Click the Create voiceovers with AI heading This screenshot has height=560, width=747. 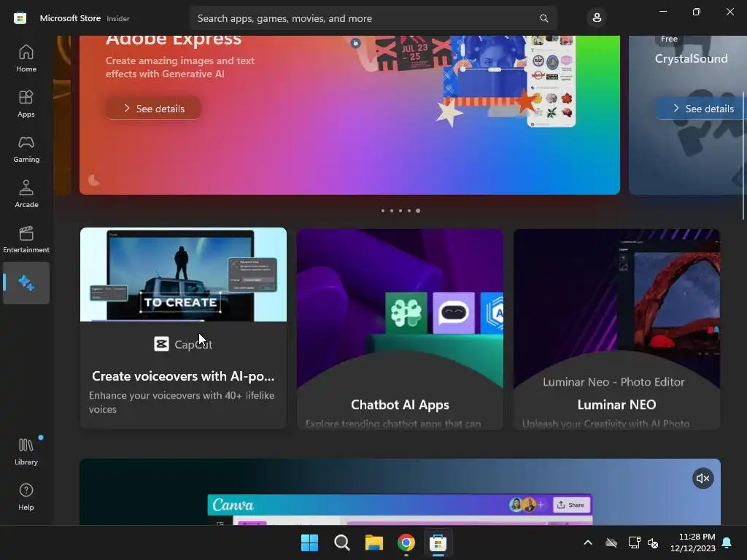[x=183, y=376]
